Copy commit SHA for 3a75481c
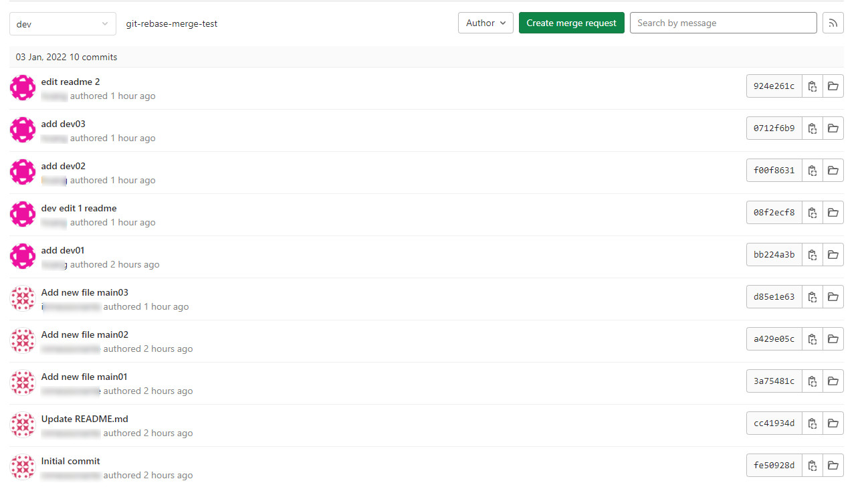This screenshot has height=493, width=868. [812, 381]
